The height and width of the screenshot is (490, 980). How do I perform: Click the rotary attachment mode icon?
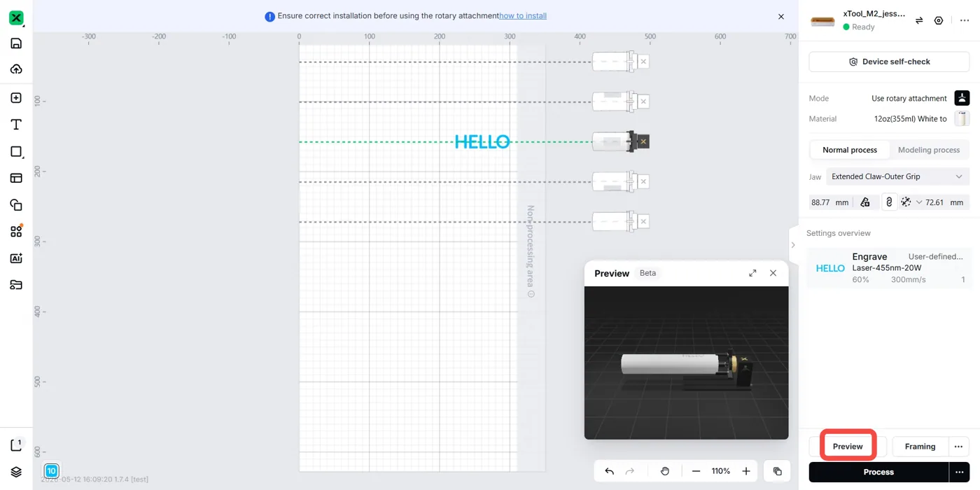[962, 98]
